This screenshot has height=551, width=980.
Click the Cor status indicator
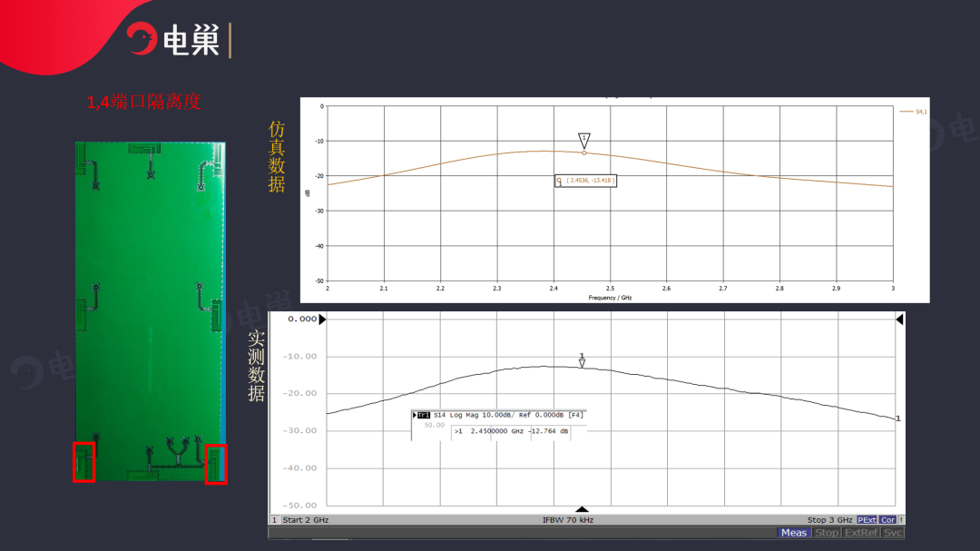click(888, 520)
